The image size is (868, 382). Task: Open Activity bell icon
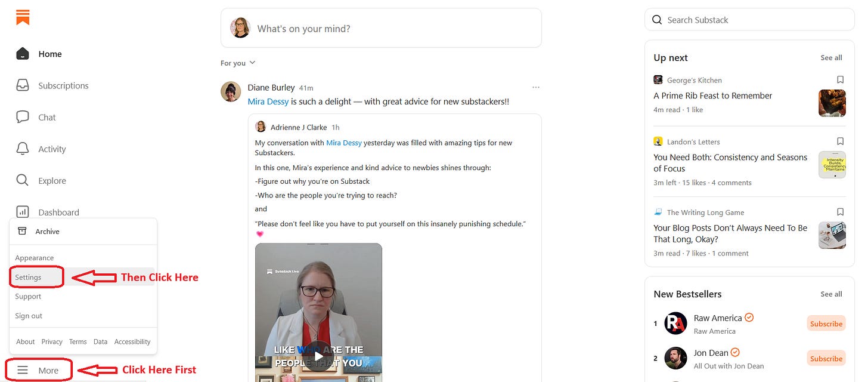click(22, 149)
